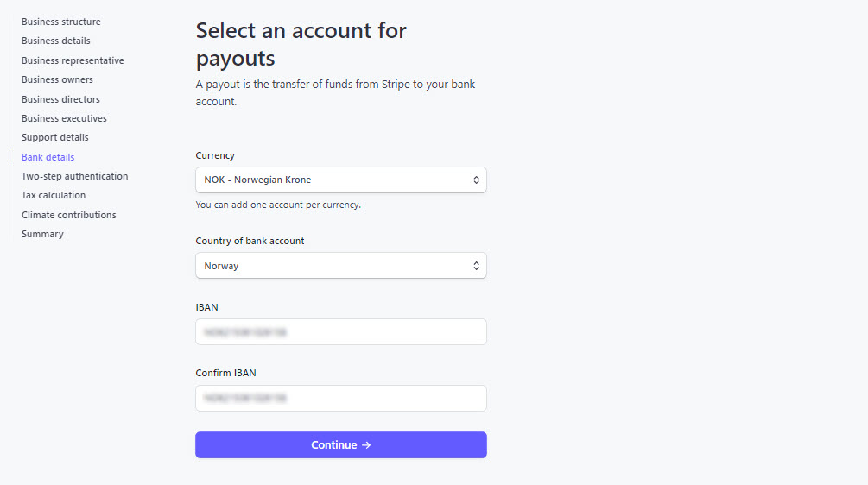Viewport: 868px width, 485px height.
Task: Jump to Summary step
Action: pyautogui.click(x=42, y=234)
